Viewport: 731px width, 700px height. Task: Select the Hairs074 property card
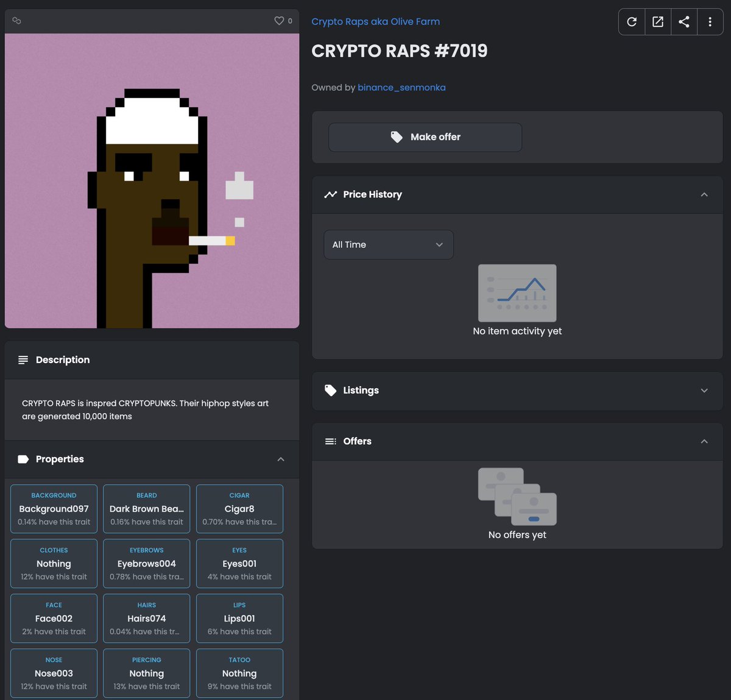147,618
